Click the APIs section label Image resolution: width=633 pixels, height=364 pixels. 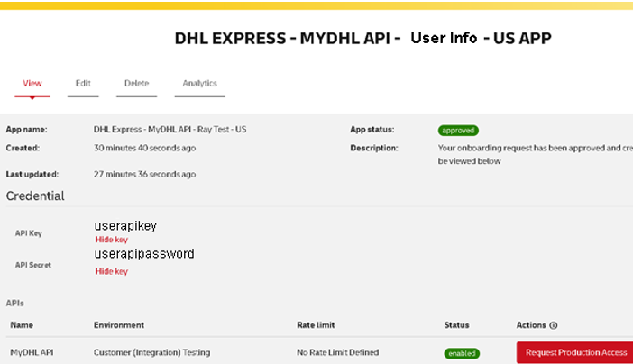(x=15, y=304)
